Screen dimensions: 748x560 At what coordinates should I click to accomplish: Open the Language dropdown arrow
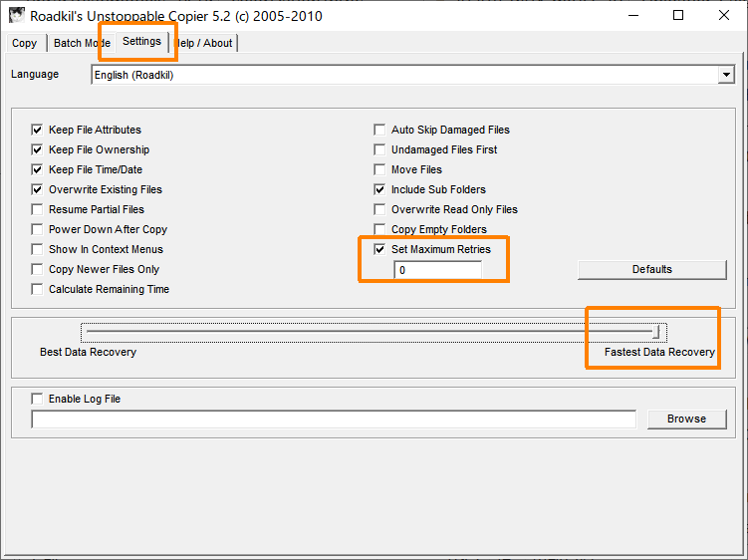(726, 75)
